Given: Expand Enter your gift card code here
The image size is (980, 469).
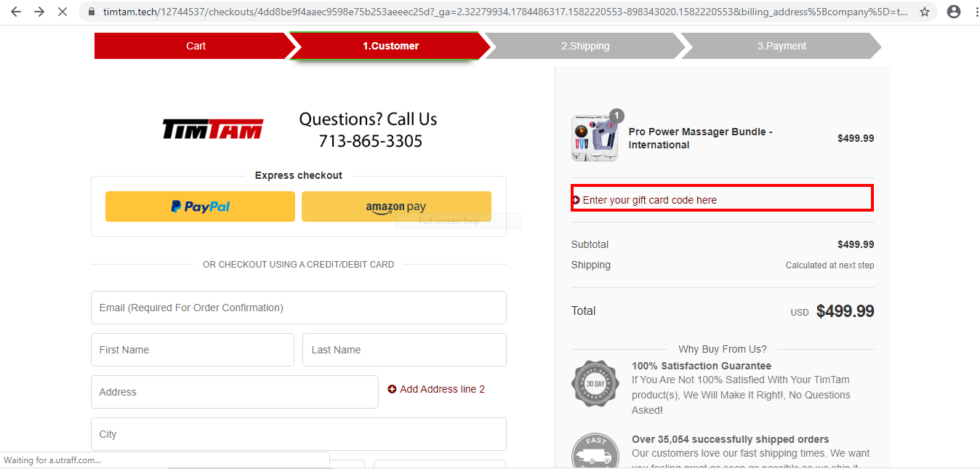Looking at the screenshot, I should 649,200.
